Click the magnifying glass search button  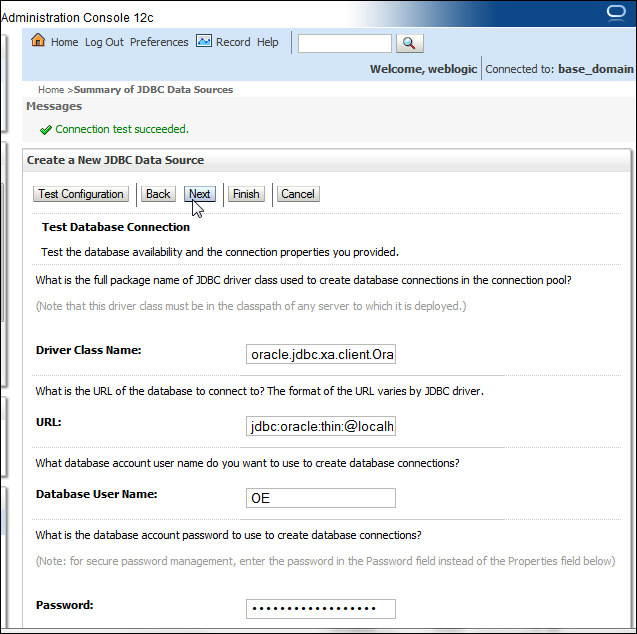[x=410, y=43]
